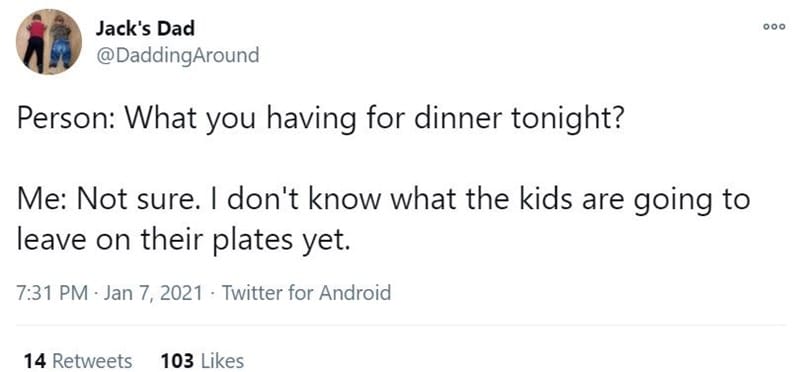
Task: Select the Jan 7, 2021 date
Action: pos(153,293)
